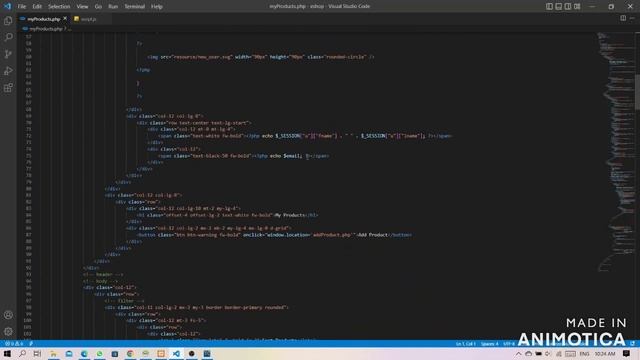Viewport: 640px width, 360px height.
Task: Open the Run and Debug view
Action: pyautogui.click(x=8, y=71)
